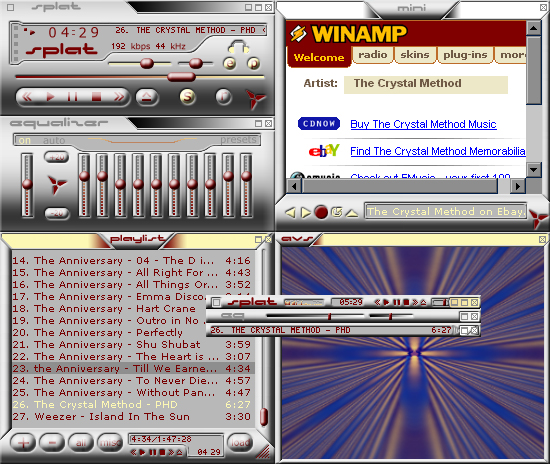Open the playlist misc options button
Image resolution: width=550 pixels, height=464 pixels.
click(x=110, y=443)
